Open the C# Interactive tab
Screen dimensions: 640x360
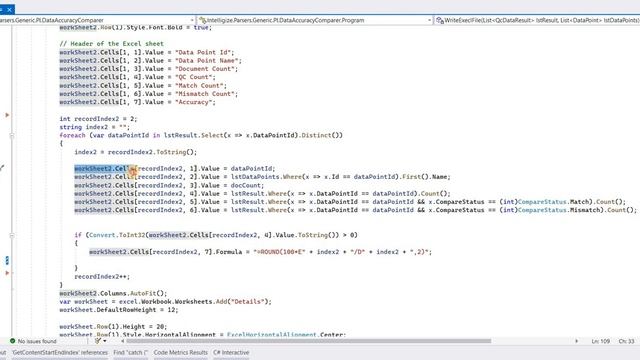pos(231,353)
